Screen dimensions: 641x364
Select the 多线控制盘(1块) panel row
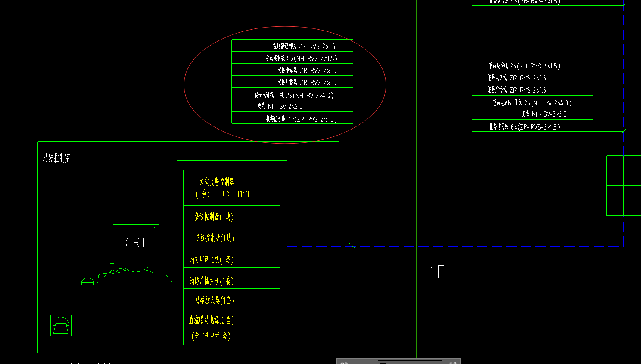pyautogui.click(x=231, y=216)
